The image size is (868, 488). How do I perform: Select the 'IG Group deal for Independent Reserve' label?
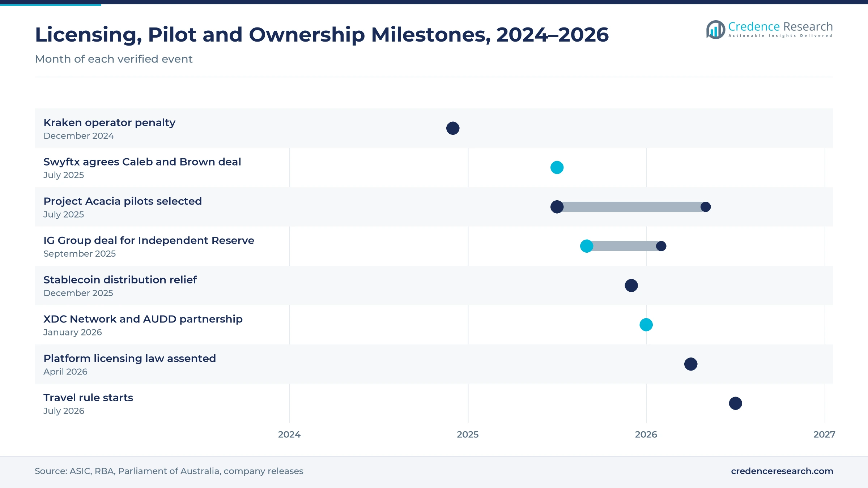tap(149, 240)
